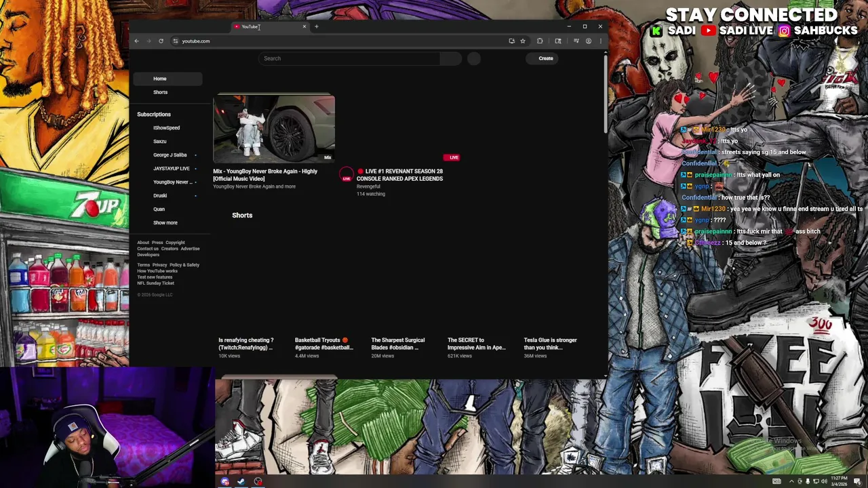Click How YouTube works footer link

(x=157, y=271)
